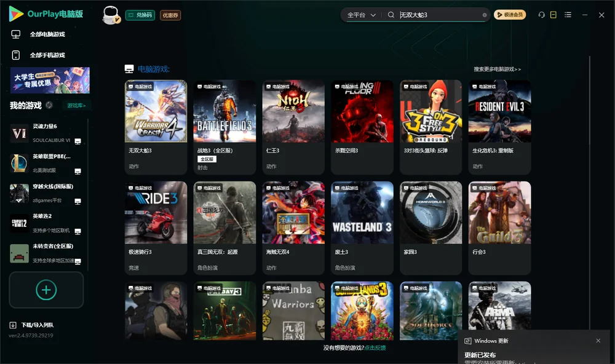The height and width of the screenshot is (364, 615).
Task: Click the 灵魂力量6 VI game icon
Action: click(x=19, y=133)
